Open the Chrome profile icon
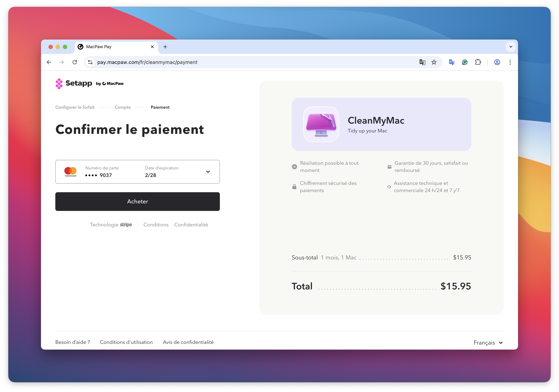 pos(497,62)
